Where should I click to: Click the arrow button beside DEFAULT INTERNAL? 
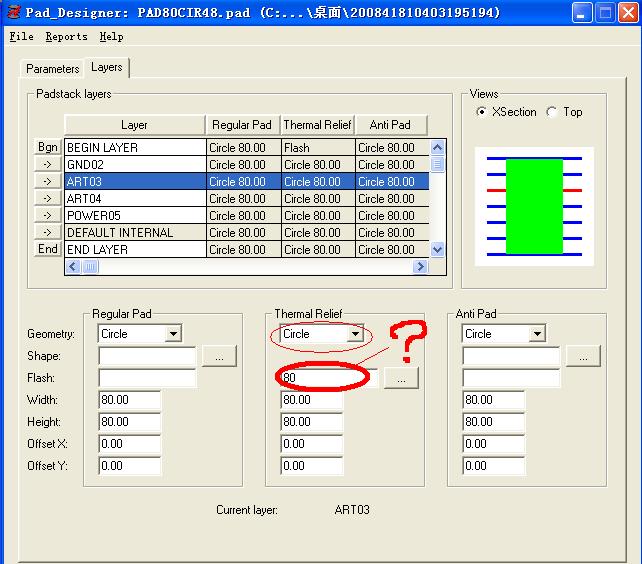(x=47, y=232)
